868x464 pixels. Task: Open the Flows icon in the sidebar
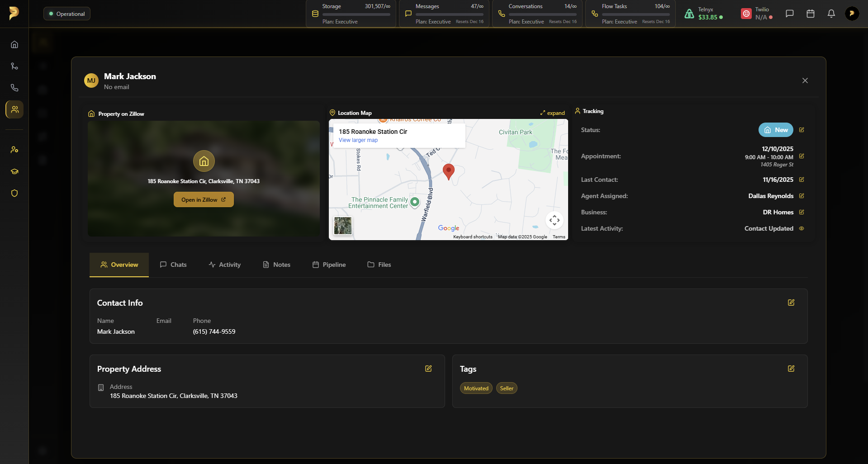coord(14,66)
